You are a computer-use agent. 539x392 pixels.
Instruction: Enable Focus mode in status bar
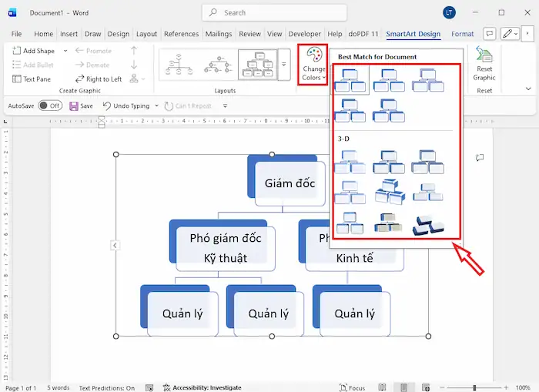(x=351, y=387)
